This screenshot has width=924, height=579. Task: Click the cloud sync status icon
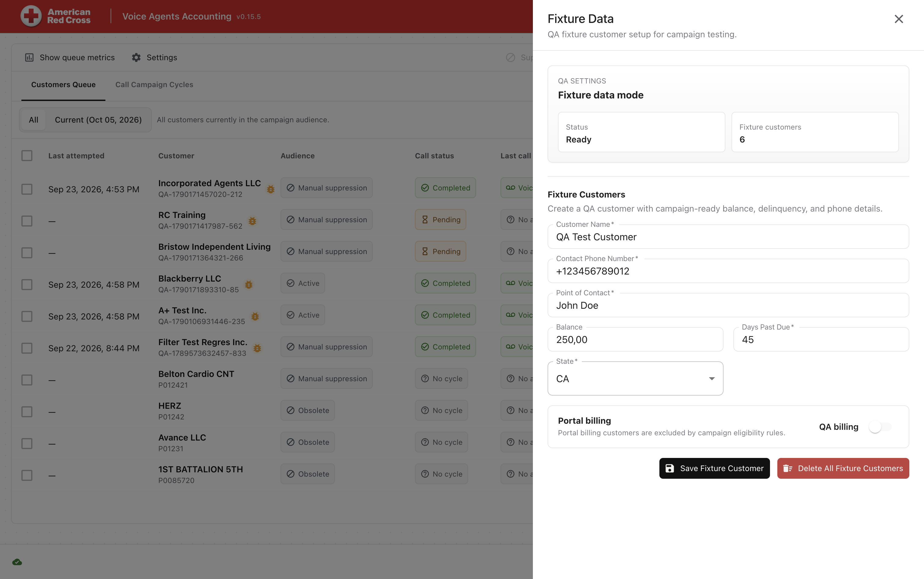pos(17,562)
